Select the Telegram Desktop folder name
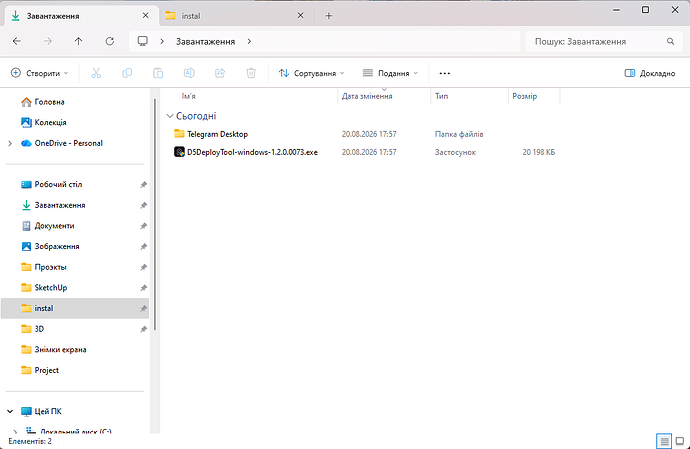This screenshot has height=449, width=690. tap(217, 134)
